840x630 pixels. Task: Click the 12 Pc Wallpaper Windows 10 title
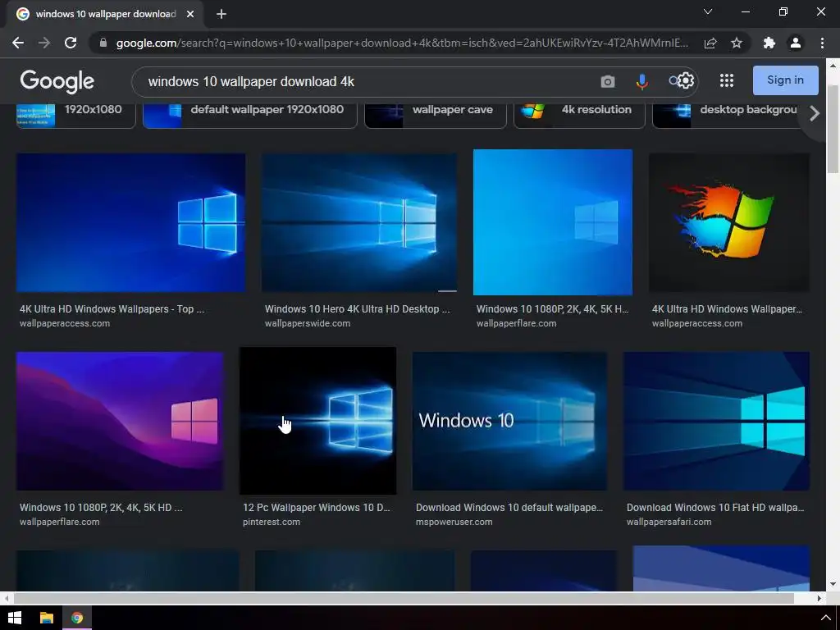tap(317, 507)
